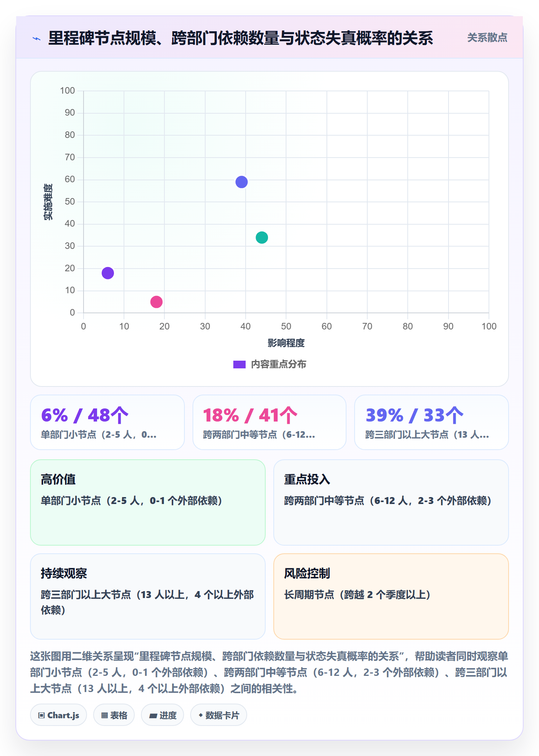
Task: Click the Chart.js chip square icon
Action: click(42, 716)
